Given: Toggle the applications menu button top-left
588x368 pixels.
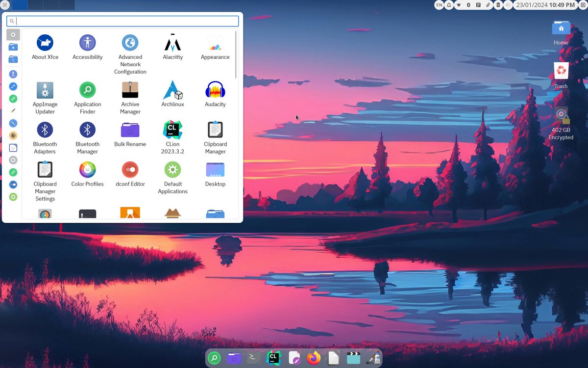Looking at the screenshot, I should (5, 5).
